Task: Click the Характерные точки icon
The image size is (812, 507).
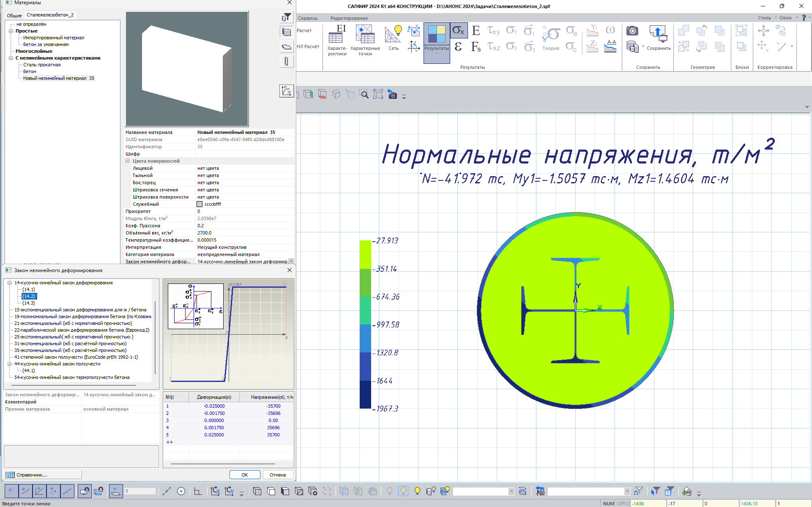Action: [365, 35]
